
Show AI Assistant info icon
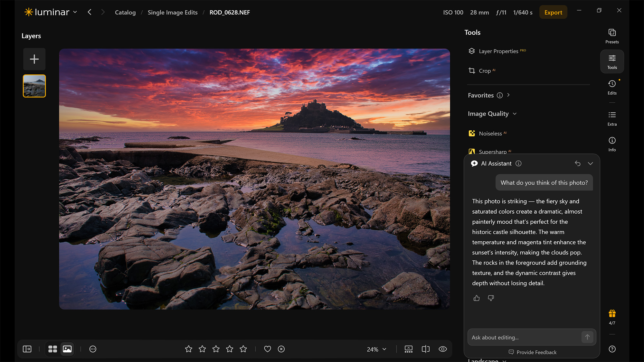click(518, 163)
